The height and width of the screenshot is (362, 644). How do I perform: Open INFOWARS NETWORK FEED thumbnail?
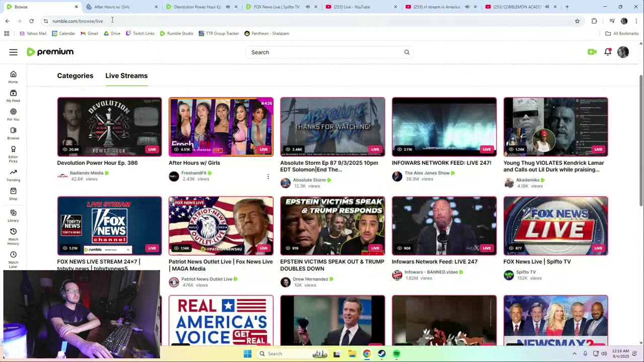[x=444, y=127]
